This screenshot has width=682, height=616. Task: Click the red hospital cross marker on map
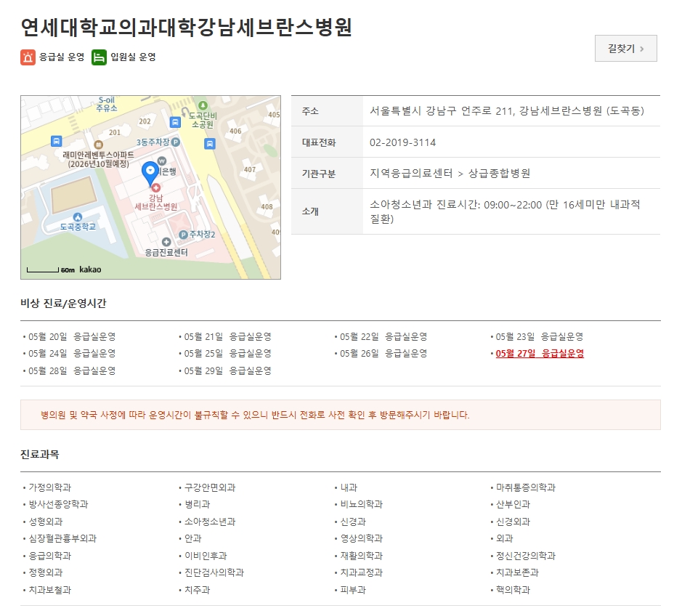155,187
